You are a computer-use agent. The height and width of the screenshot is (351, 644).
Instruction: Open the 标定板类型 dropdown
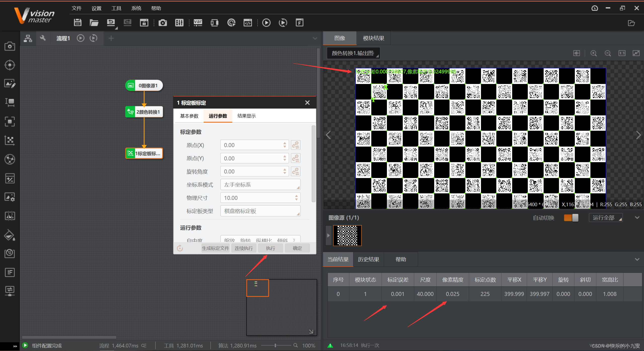[x=260, y=211]
